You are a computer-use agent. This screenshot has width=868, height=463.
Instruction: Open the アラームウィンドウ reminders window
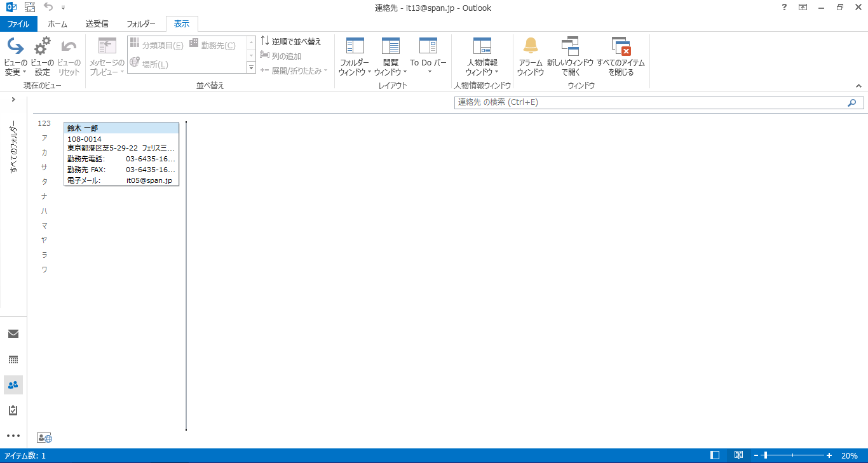coord(530,57)
